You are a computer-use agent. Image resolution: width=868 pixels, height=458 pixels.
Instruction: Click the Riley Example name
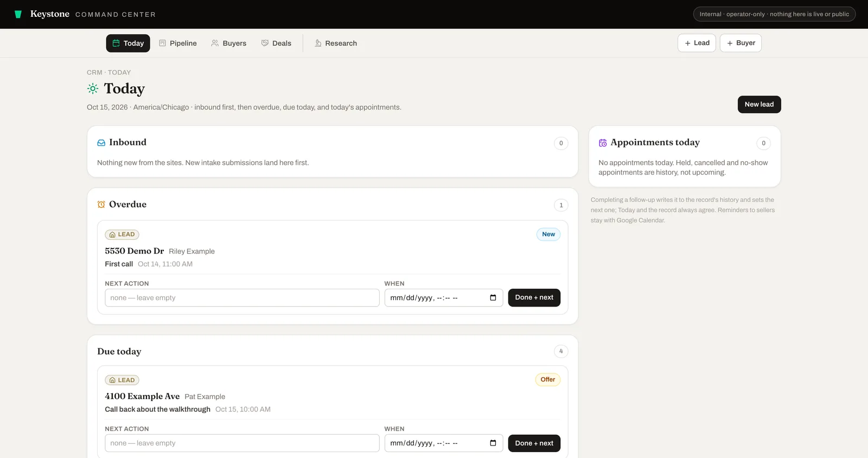click(192, 251)
